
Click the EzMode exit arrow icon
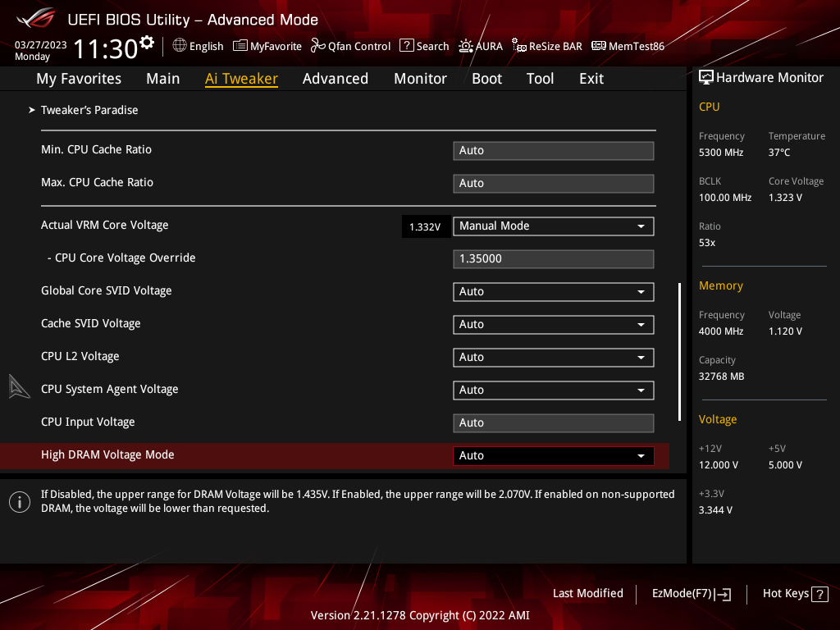tap(724, 594)
